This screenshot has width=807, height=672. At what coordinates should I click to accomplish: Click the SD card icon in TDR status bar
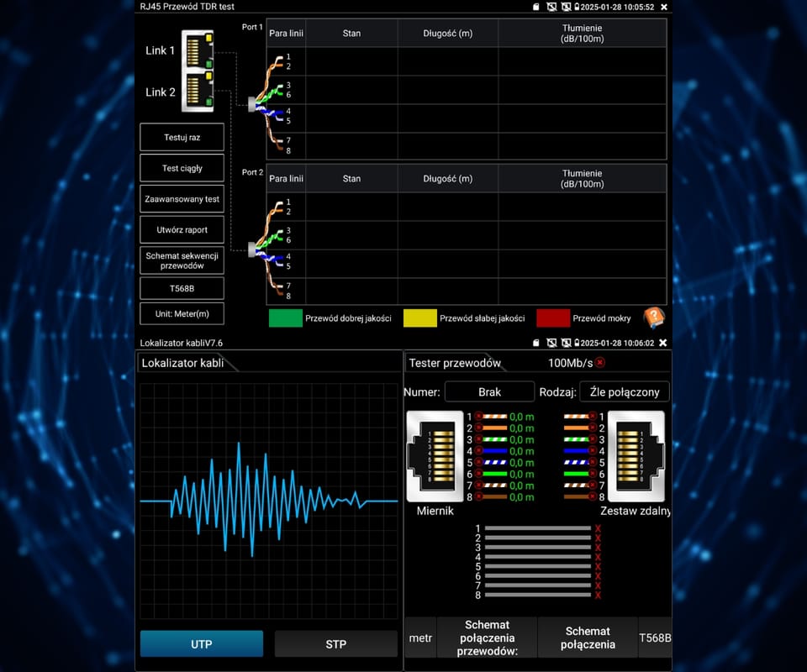tap(536, 7)
